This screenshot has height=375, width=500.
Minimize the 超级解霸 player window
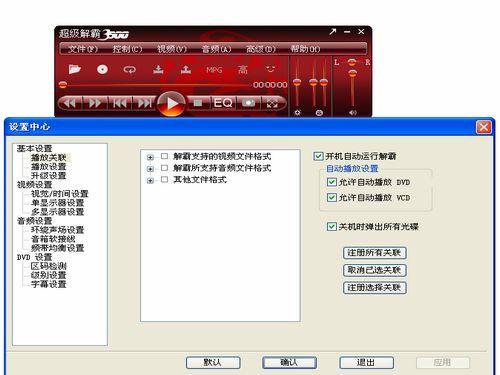coord(347,32)
